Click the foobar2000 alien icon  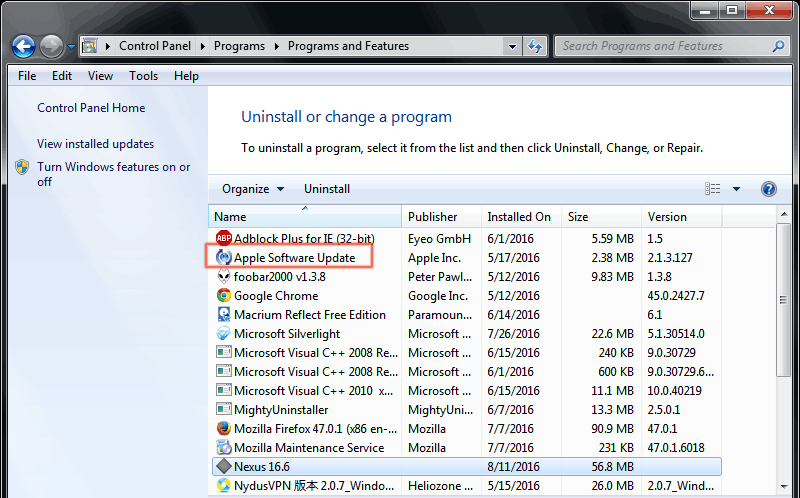point(223,276)
